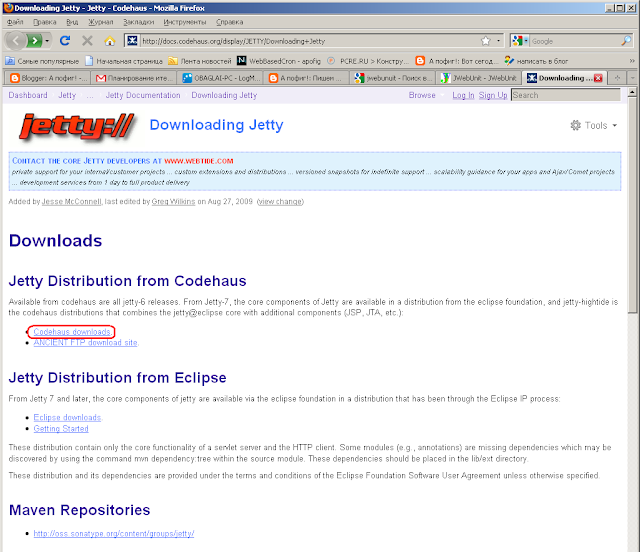Open the Getting Started link
Viewport: 640px width, 552px height.
[x=61, y=429]
